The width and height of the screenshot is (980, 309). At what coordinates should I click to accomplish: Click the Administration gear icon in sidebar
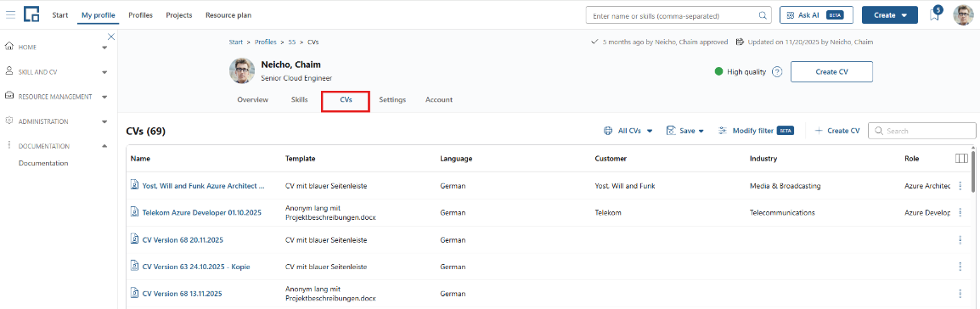pos(9,121)
